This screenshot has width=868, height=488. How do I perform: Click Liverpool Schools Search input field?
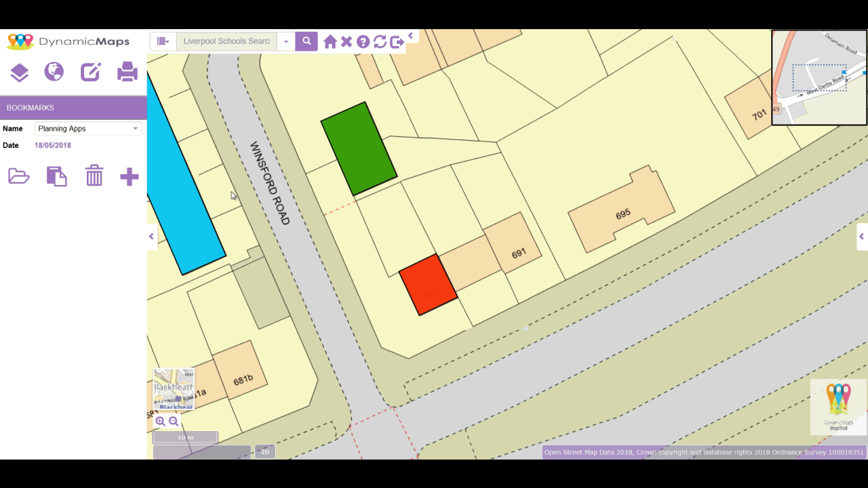click(226, 41)
